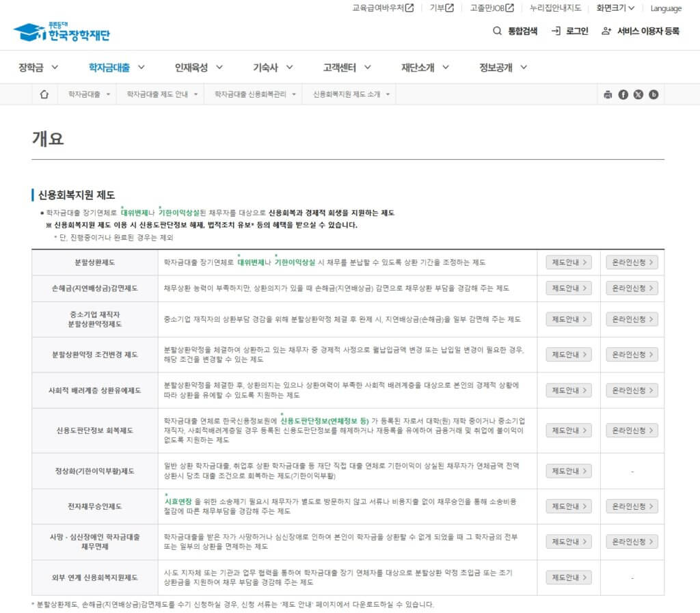Open the 고객센터 main menu
This screenshot has width=700, height=613.
point(347,67)
